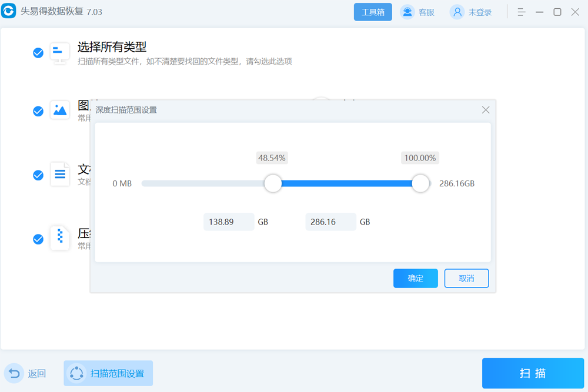
Task: Click the 失易得 app logo icon
Action: point(10,12)
